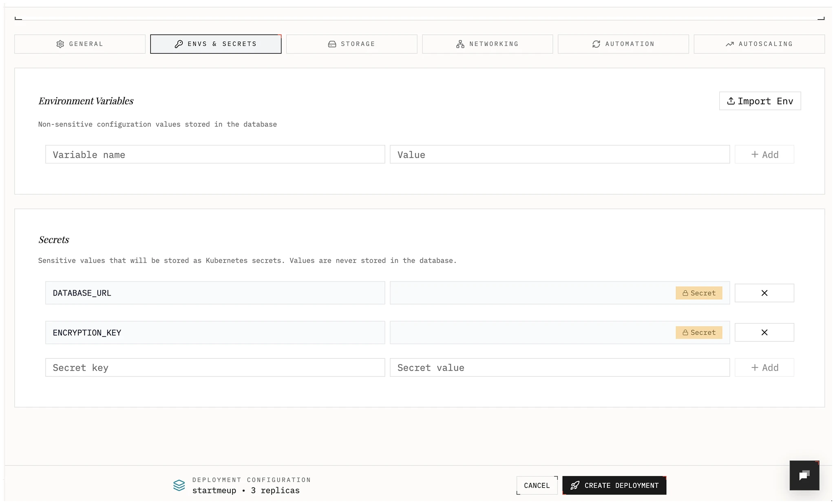Image resolution: width=835 pixels, height=504 pixels.
Task: Remove the DATABASE_URL secret
Action: coord(764,293)
